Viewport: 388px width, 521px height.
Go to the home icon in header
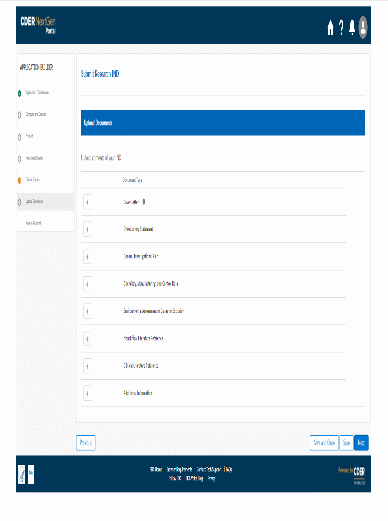(x=330, y=27)
